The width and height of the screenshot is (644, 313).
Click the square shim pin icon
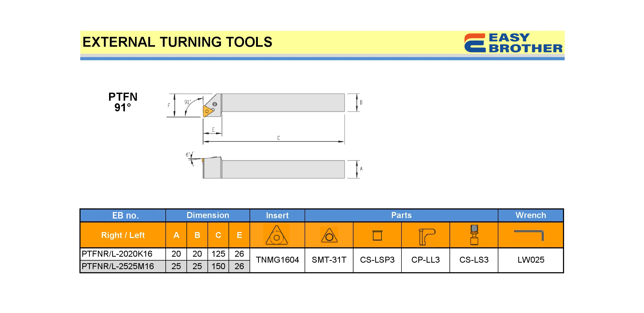pos(377,235)
